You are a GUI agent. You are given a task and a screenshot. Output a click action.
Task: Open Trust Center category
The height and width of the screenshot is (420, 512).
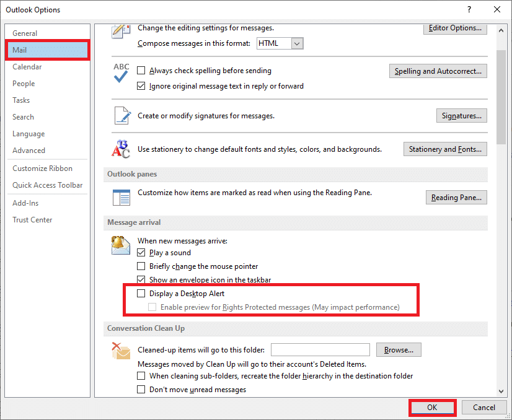tap(47, 220)
